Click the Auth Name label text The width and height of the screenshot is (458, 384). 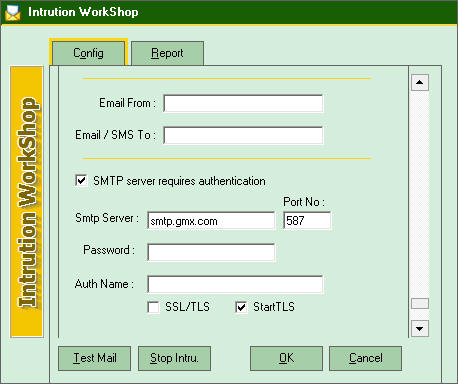[104, 284]
